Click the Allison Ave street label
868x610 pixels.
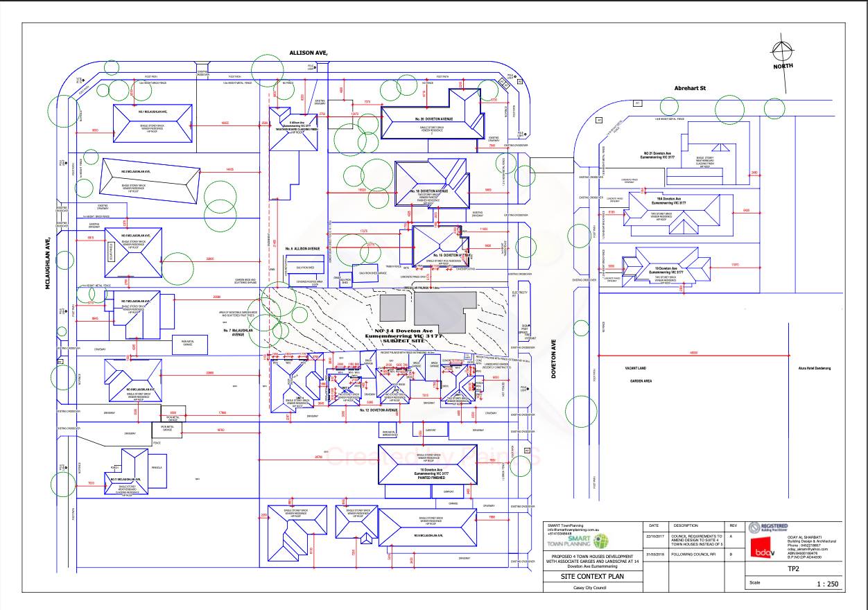coord(309,53)
